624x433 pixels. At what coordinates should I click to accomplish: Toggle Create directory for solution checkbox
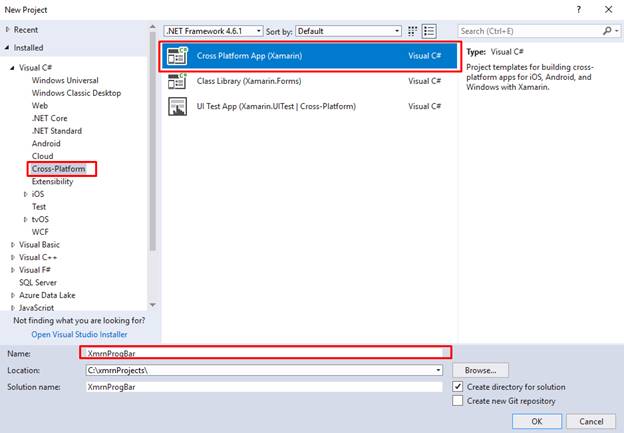(x=458, y=386)
